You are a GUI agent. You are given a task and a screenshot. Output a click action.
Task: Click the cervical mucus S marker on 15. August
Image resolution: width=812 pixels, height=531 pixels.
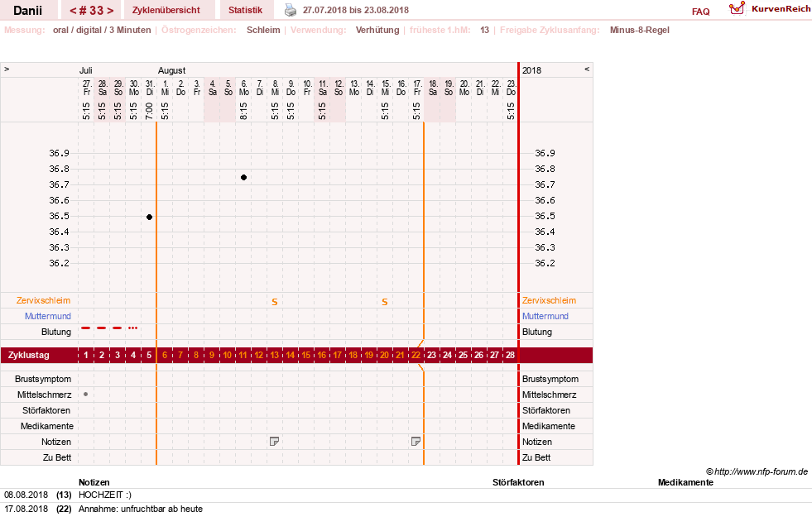pos(385,302)
